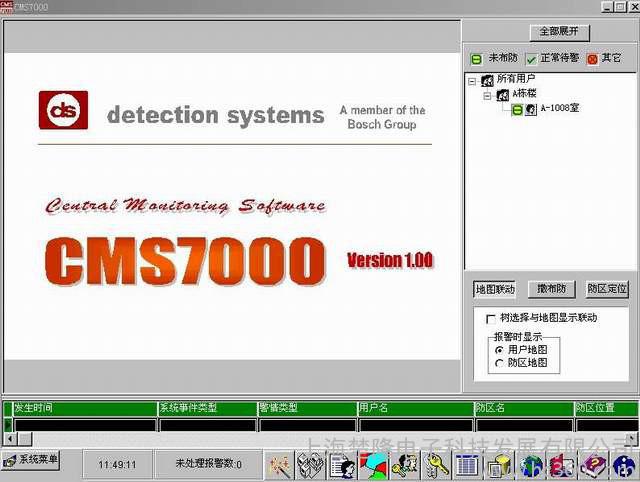Open the document-with-person user records icon
The height and width of the screenshot is (482, 640).
[342, 465]
